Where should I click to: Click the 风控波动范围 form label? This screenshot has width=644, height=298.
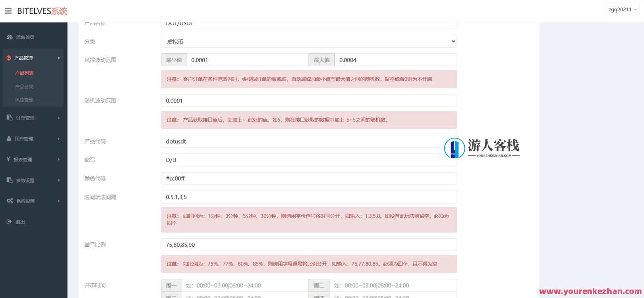click(x=100, y=60)
